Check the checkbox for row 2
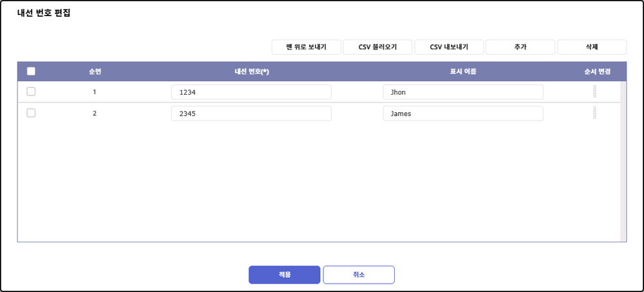Viewport: 644px width, 292px height. (31, 113)
